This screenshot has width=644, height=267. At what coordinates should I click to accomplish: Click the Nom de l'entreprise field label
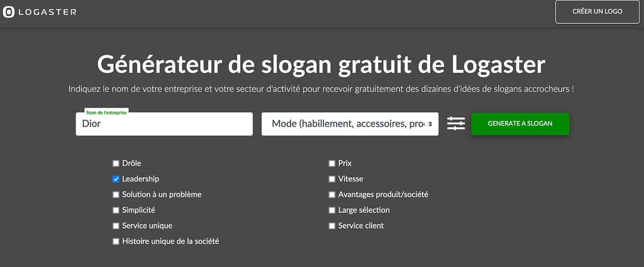[x=106, y=112]
